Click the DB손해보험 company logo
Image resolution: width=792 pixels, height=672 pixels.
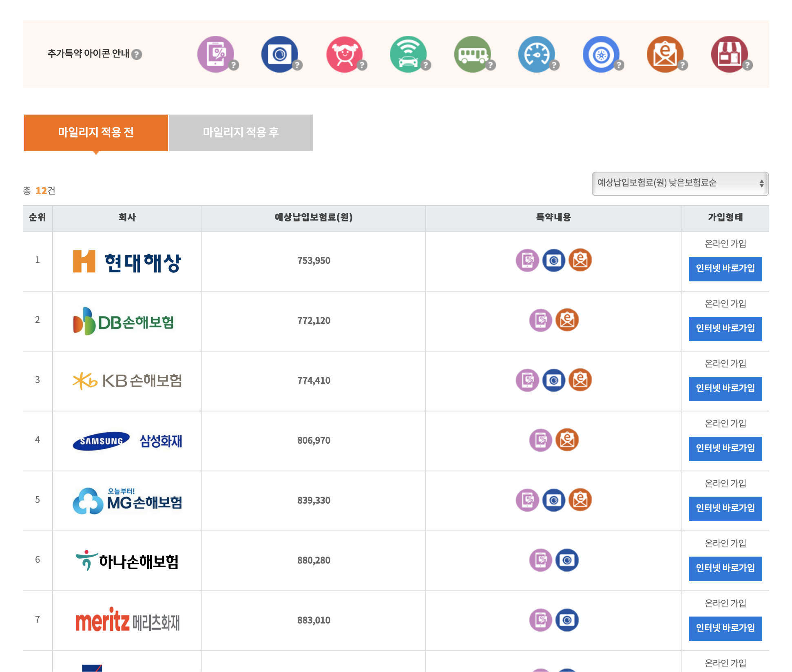(x=124, y=321)
